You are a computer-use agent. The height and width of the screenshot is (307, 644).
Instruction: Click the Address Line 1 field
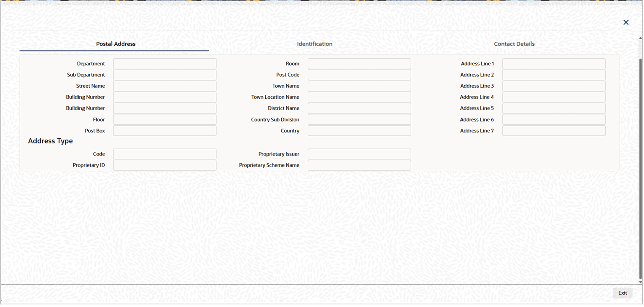[x=554, y=64]
